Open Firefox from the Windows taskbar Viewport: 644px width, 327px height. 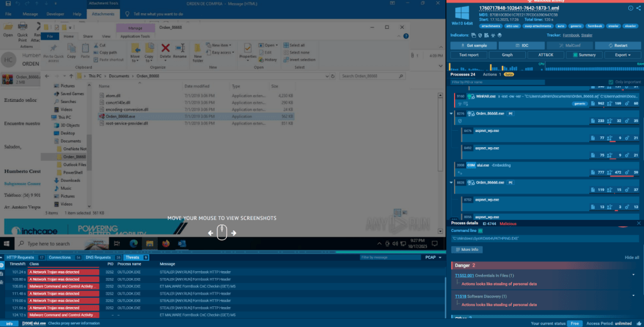point(166,243)
